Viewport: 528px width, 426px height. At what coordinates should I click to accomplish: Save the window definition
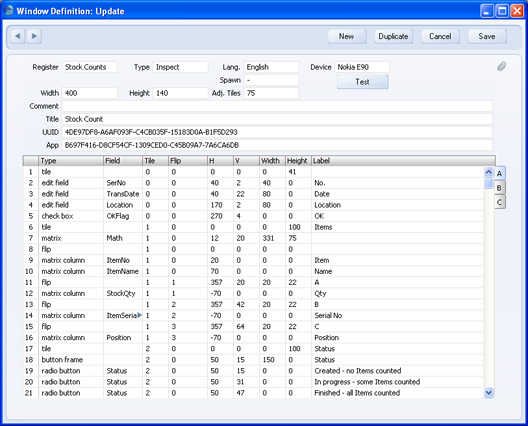click(x=487, y=36)
